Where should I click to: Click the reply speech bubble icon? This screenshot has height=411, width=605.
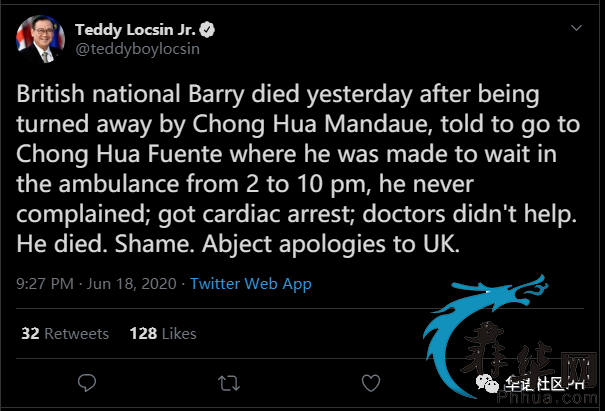point(87,382)
